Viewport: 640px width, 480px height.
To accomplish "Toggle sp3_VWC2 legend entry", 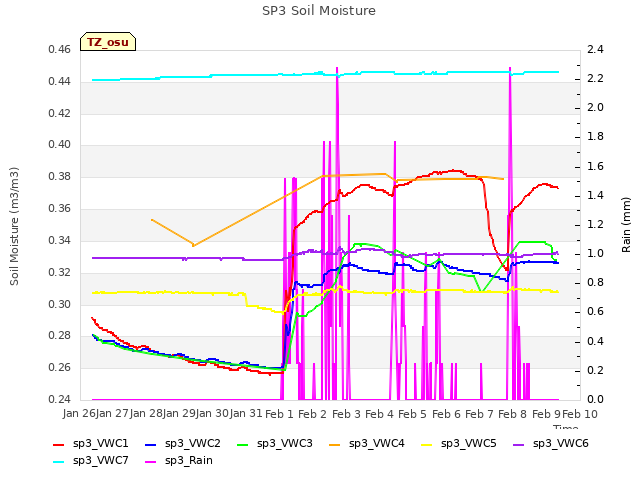I will tap(182, 444).
